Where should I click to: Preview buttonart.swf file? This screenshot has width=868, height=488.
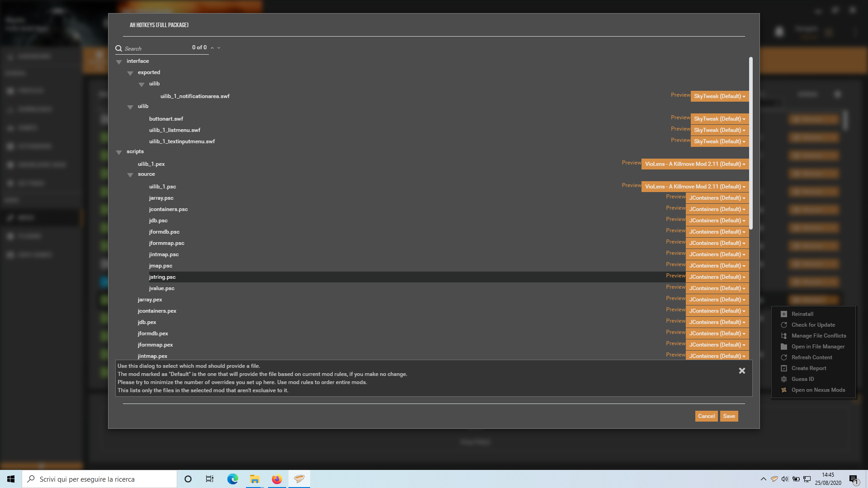[680, 117]
